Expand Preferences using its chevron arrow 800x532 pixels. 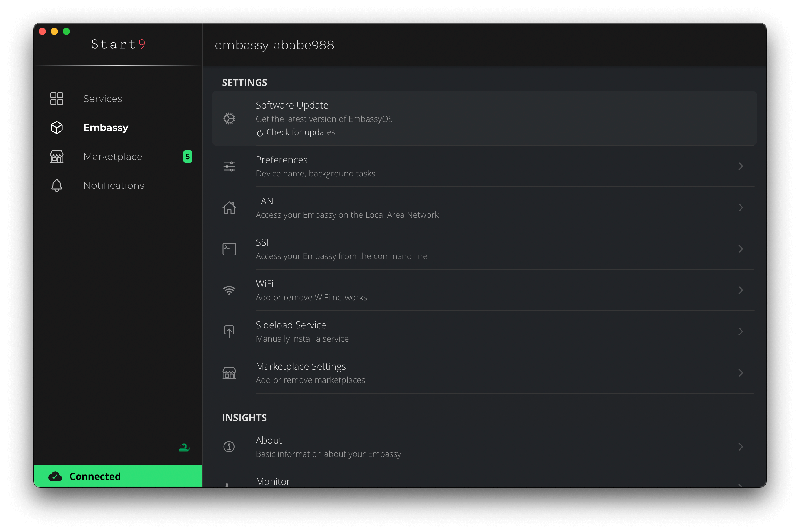click(x=741, y=166)
